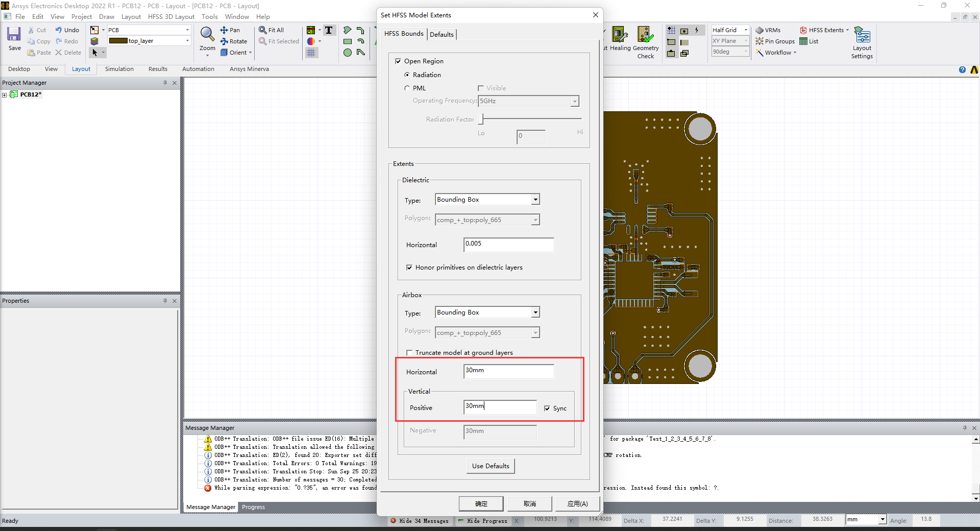The image size is (980, 531).
Task: Click the error icon on the parsing message
Action: 208,488
